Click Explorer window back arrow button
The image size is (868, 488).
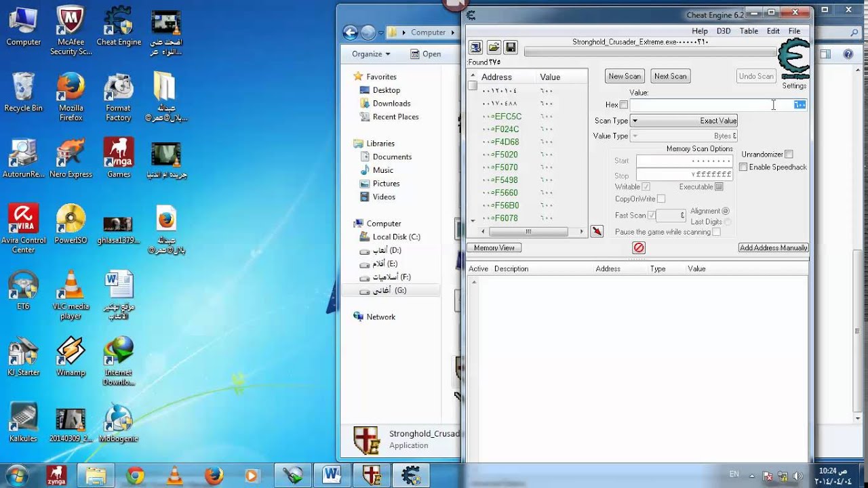click(350, 32)
